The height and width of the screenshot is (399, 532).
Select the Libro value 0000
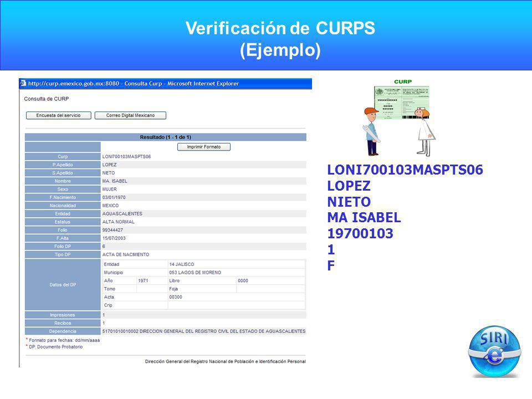pos(243,280)
